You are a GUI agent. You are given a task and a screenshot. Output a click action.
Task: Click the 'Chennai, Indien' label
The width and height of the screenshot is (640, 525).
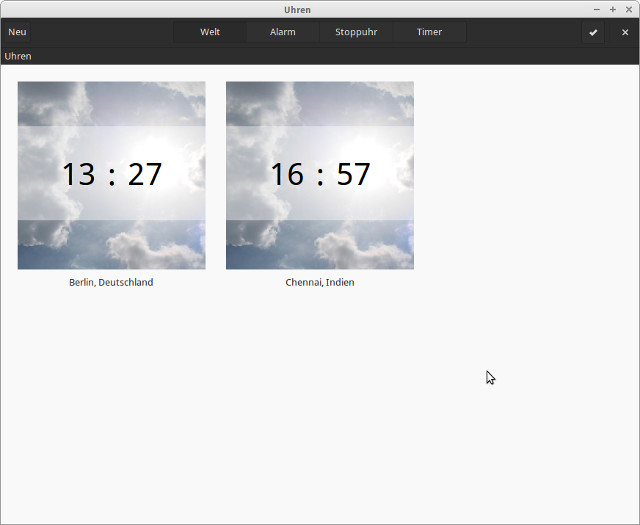[x=319, y=283]
